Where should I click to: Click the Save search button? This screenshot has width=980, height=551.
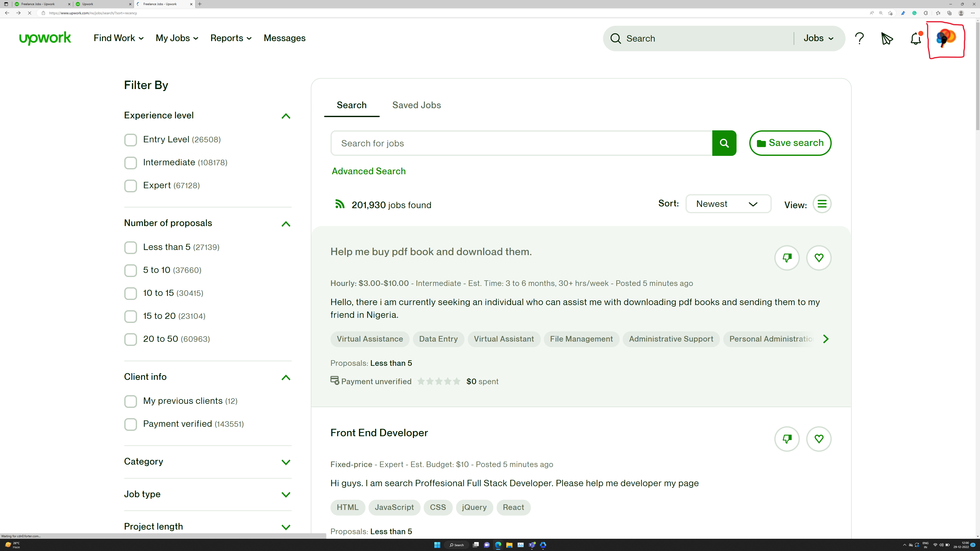[790, 143]
